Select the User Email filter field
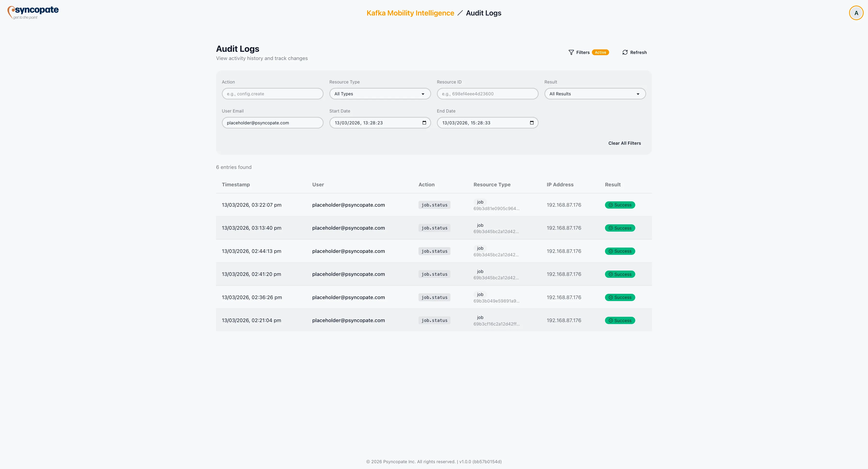Viewport: 868px width, 469px height. point(272,122)
